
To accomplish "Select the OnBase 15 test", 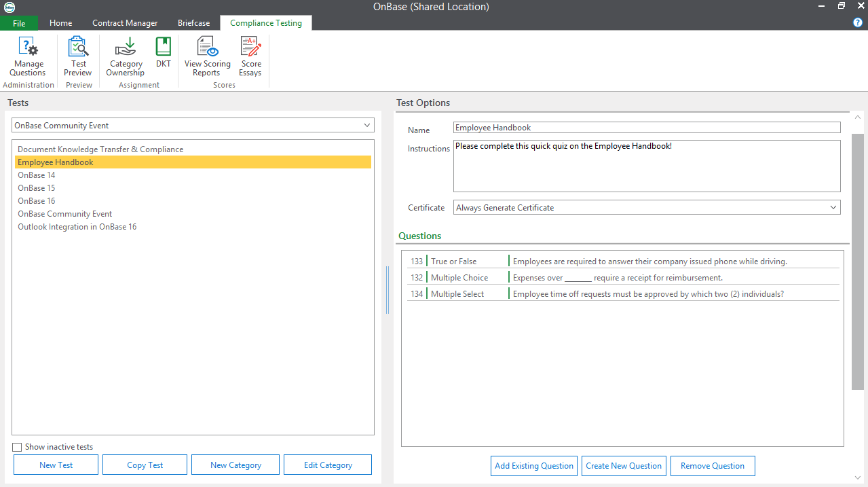I will pos(193,188).
